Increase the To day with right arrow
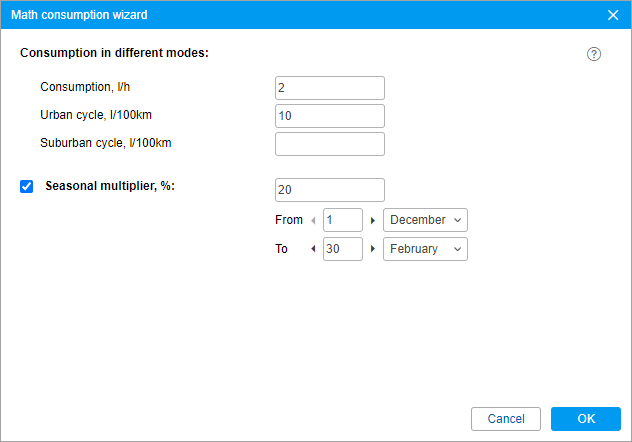The height and width of the screenshot is (442, 632). pyautogui.click(x=373, y=249)
